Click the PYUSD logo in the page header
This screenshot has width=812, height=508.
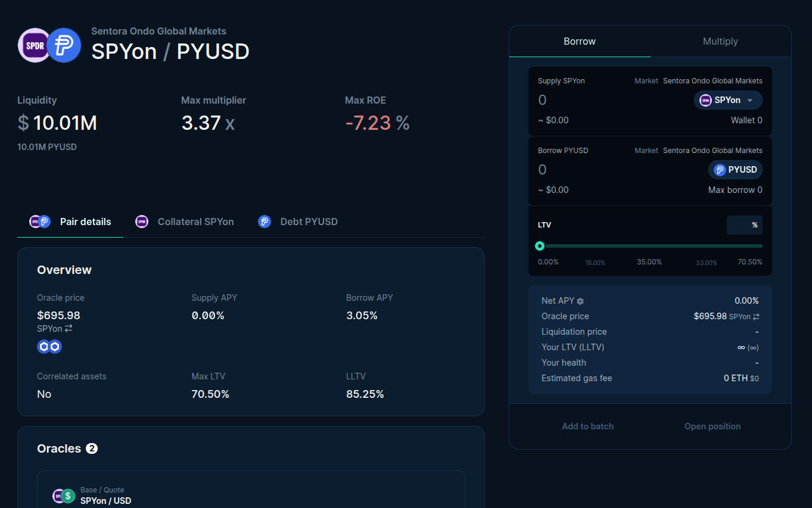coord(64,45)
